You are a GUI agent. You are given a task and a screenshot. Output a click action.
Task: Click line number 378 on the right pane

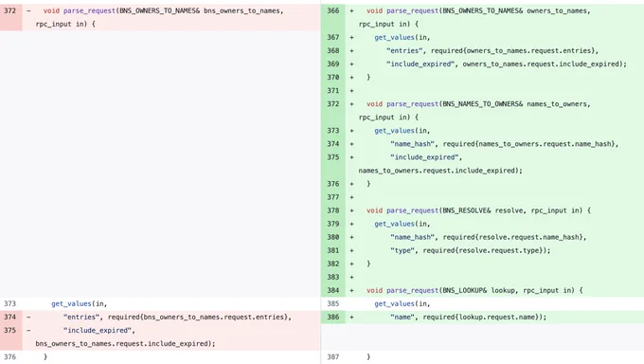pyautogui.click(x=333, y=210)
